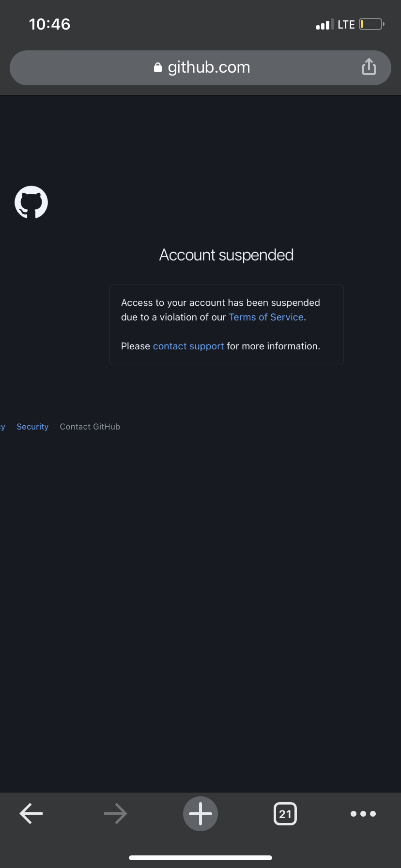Show the tab overview showing 21 tabs

(285, 813)
